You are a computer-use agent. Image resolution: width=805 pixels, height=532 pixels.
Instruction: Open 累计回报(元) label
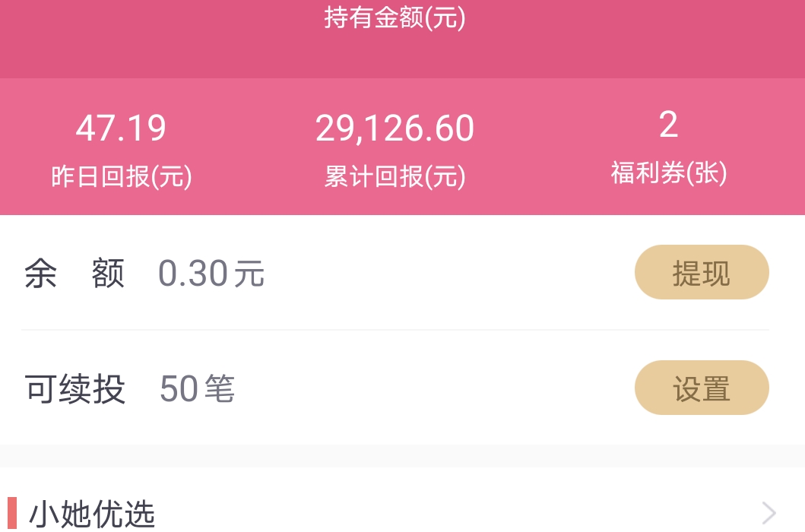tap(395, 176)
